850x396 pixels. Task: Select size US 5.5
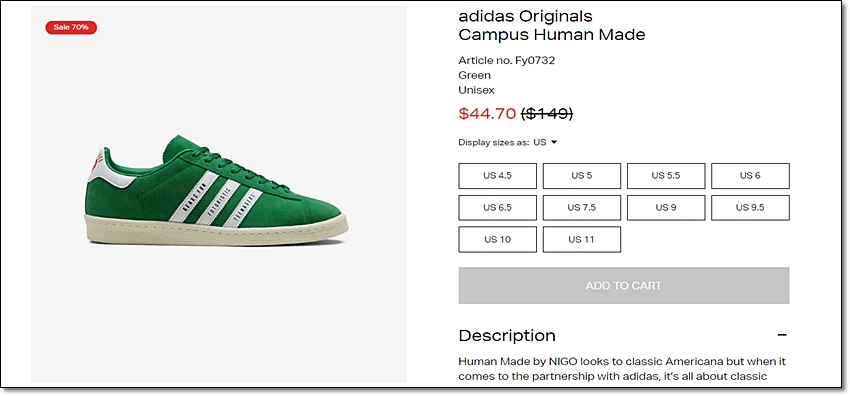click(x=666, y=176)
